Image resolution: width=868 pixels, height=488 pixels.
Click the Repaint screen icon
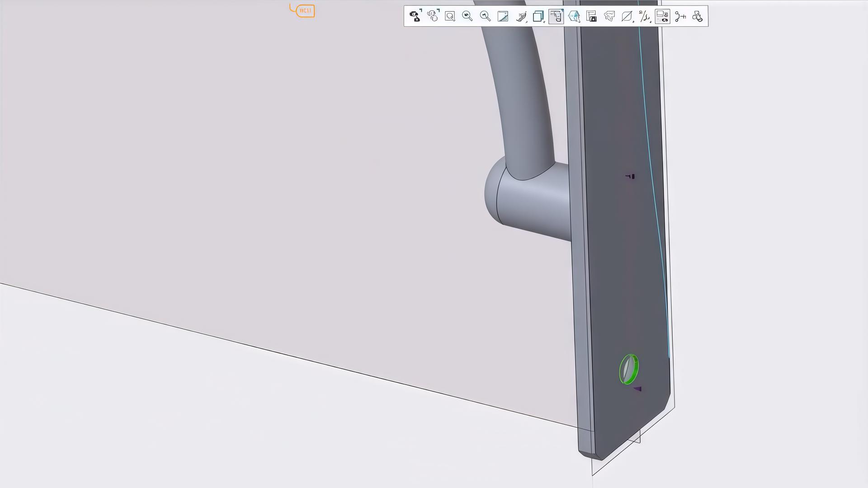503,16
